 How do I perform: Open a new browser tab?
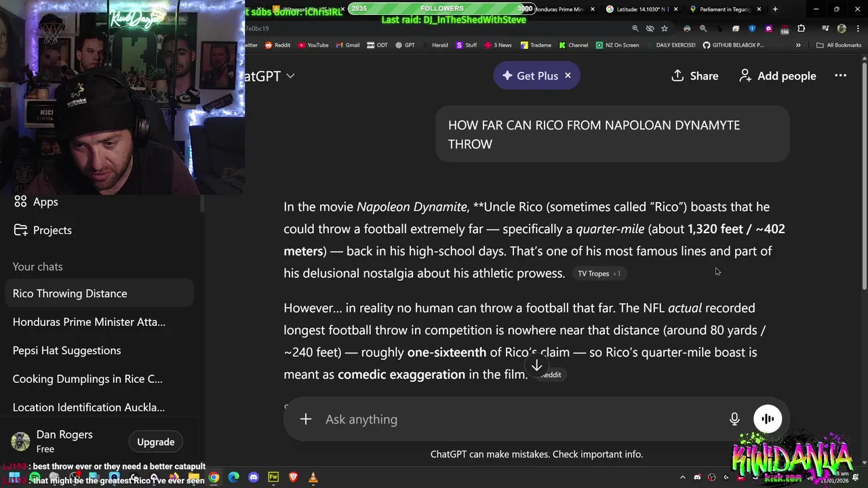click(775, 9)
